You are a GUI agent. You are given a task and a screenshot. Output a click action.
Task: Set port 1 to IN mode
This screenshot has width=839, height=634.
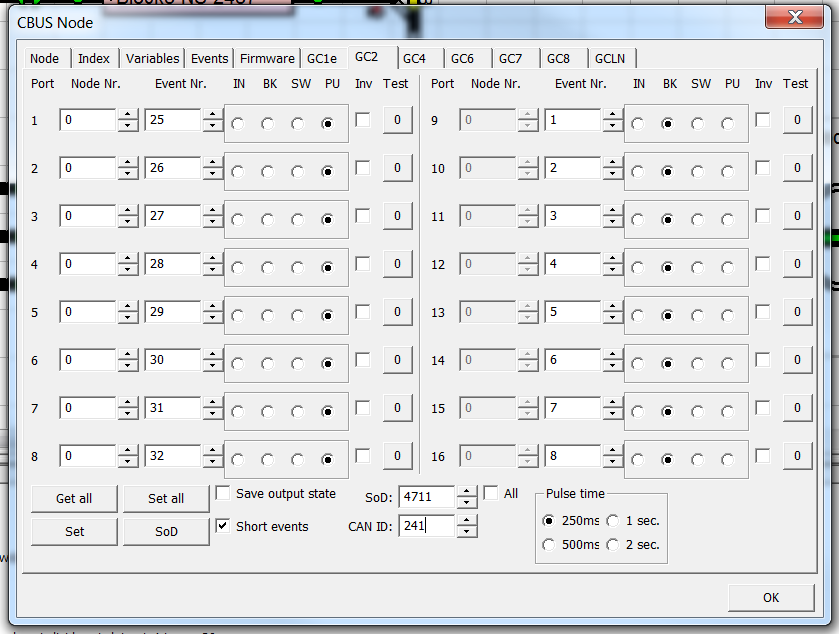pos(238,124)
